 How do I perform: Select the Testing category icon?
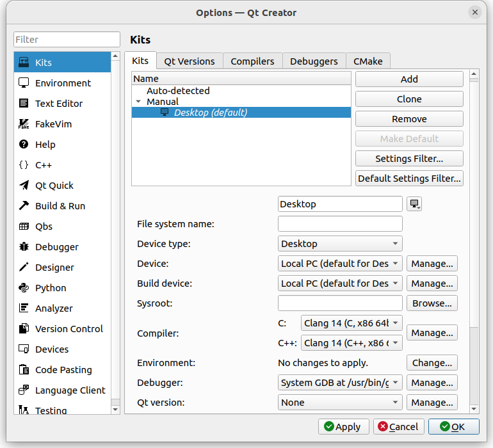[24, 410]
